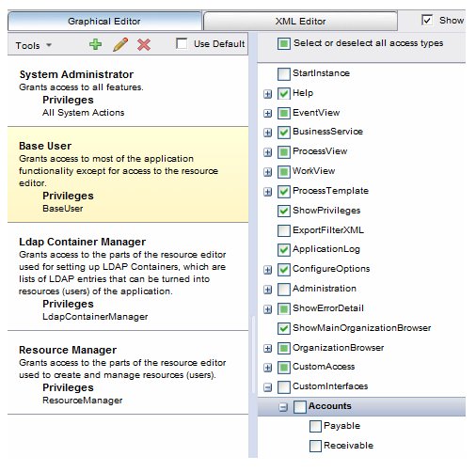
Task: Collapse the Accounts tree node
Action: tap(283, 407)
